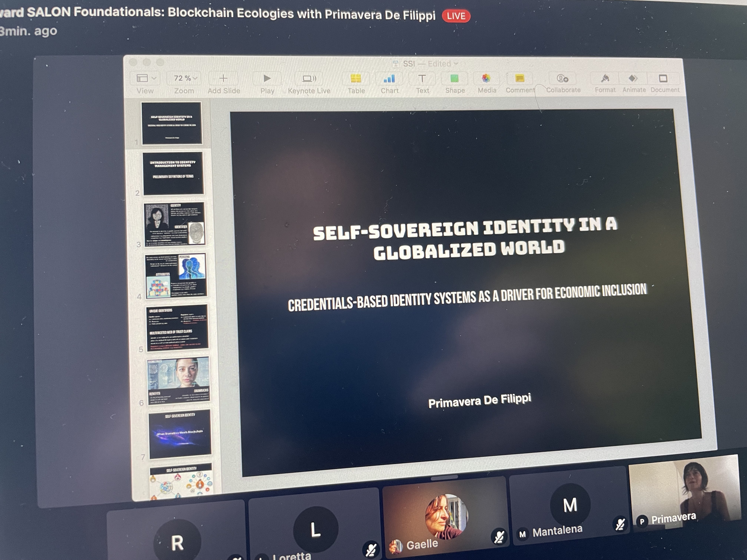Click the red LIVE badge
The width and height of the screenshot is (747, 560).
tap(456, 16)
